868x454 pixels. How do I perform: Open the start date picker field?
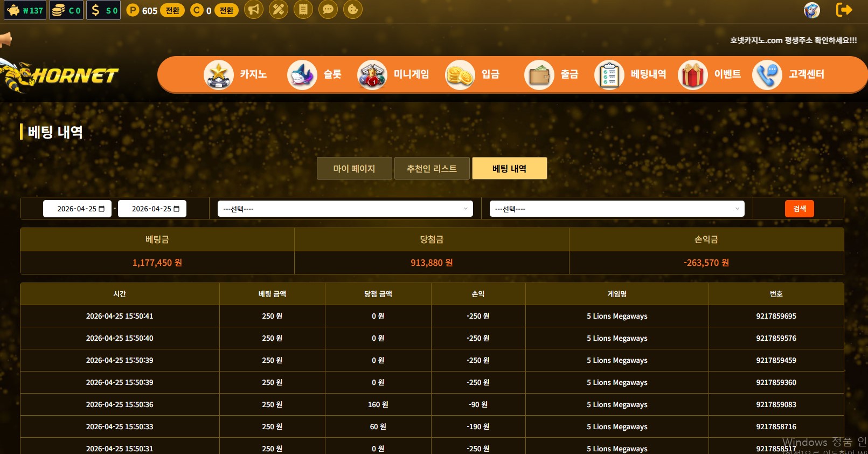tap(77, 209)
